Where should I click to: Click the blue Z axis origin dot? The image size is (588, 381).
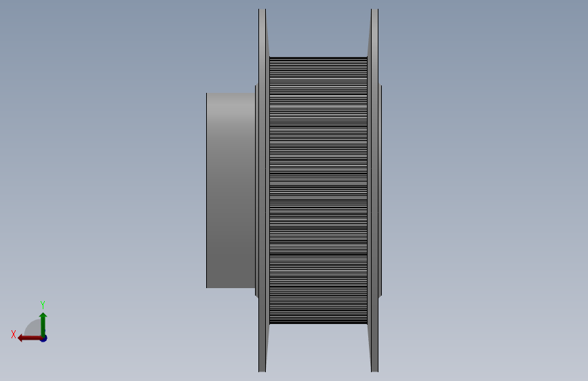point(44,338)
